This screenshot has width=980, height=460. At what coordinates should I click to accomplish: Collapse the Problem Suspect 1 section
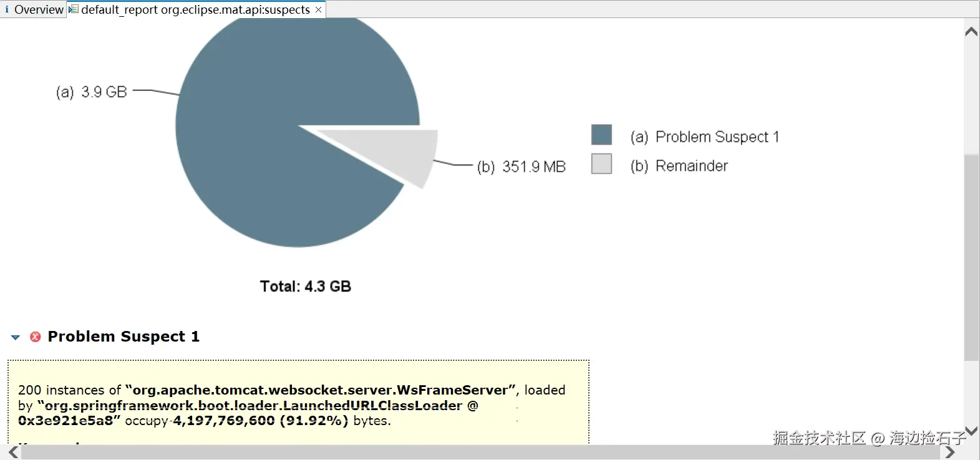pos(16,337)
